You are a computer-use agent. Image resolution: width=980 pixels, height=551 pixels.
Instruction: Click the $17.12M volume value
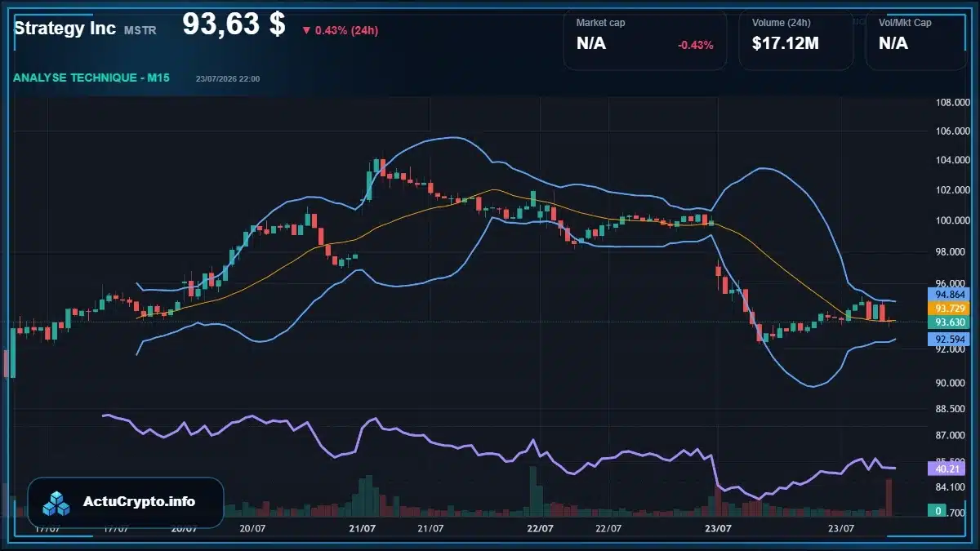click(x=786, y=44)
